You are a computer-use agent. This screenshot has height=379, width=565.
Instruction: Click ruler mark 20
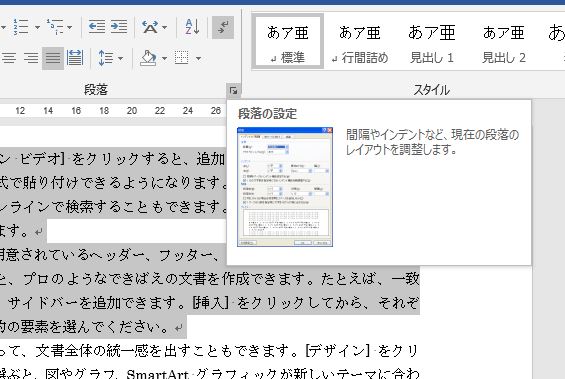coord(132,111)
